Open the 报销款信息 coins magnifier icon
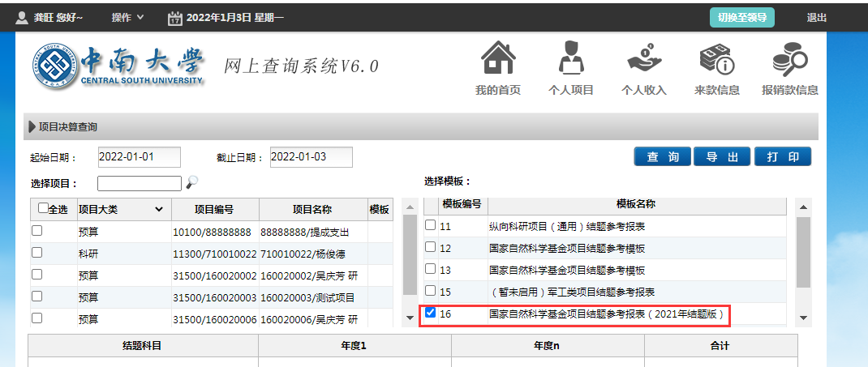 coord(790,58)
